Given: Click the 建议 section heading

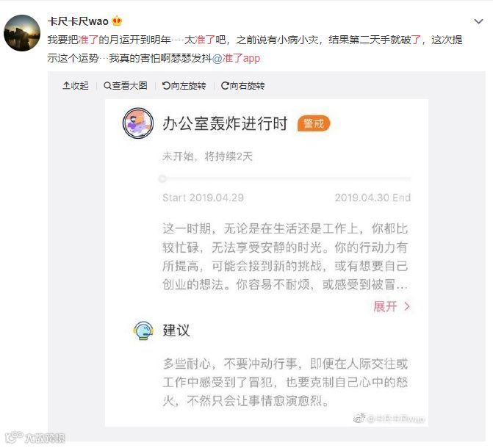Looking at the screenshot, I should (x=176, y=330).
